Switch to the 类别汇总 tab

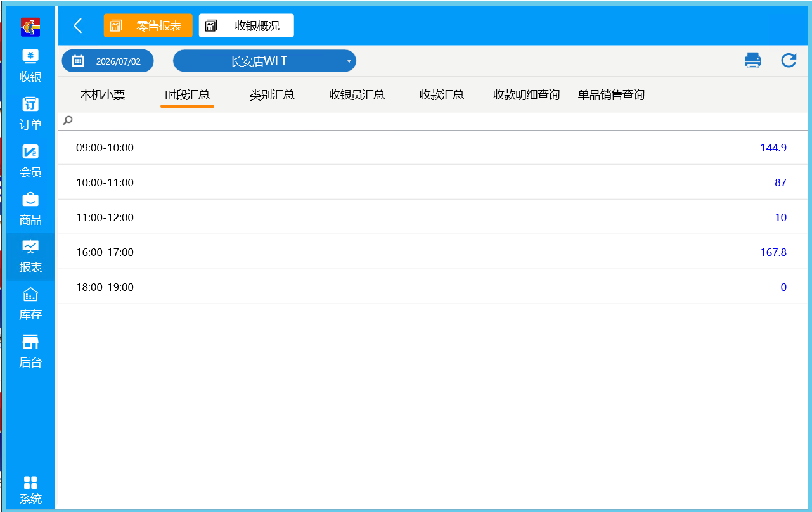pos(272,95)
